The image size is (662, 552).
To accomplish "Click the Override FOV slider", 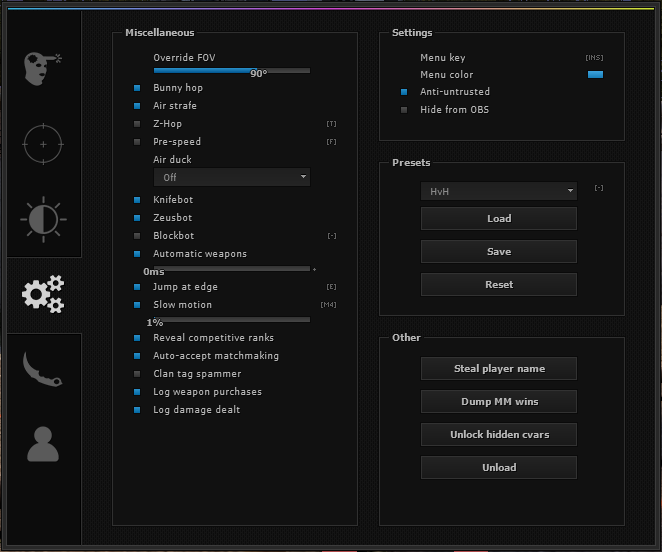I will [231, 71].
